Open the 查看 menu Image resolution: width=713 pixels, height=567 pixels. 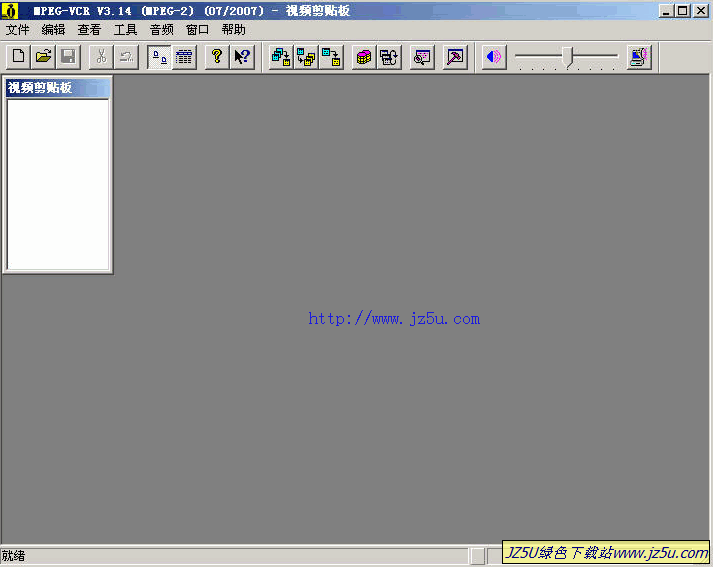click(89, 30)
